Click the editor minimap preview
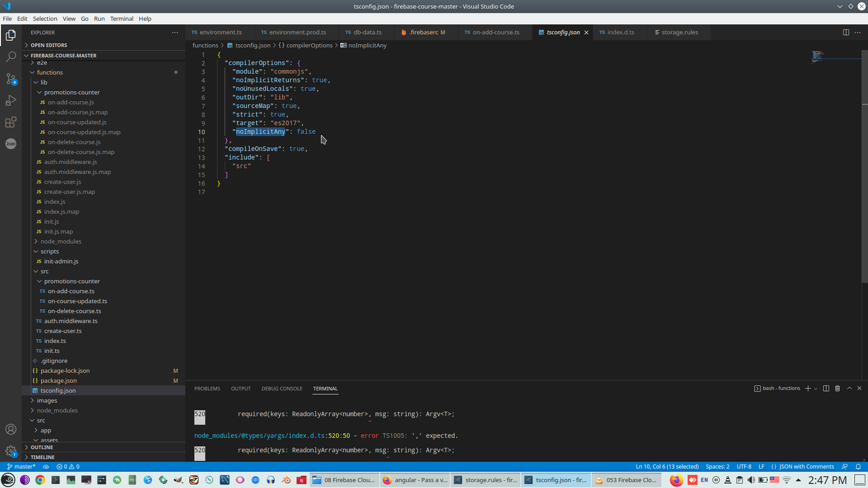Screen dimensions: 868x488 point(818,57)
